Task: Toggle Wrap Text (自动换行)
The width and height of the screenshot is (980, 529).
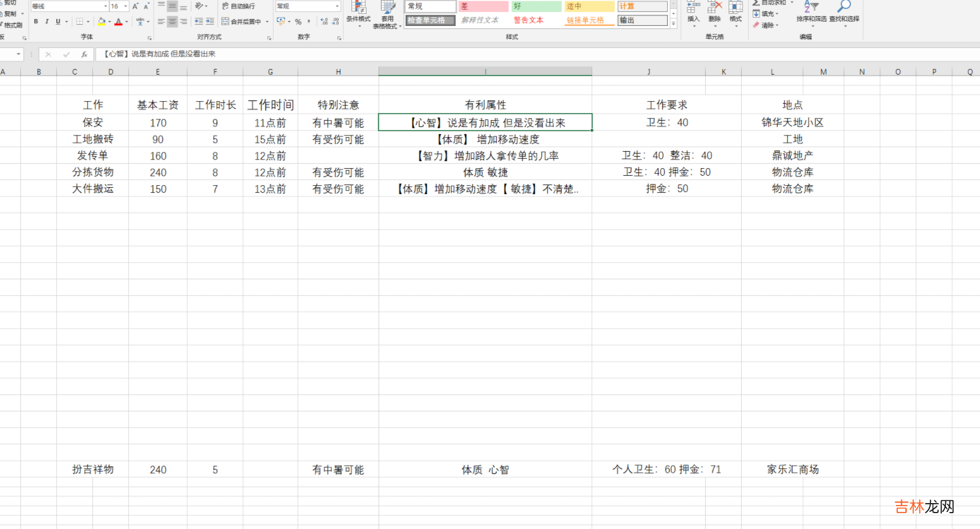Action: point(239,6)
